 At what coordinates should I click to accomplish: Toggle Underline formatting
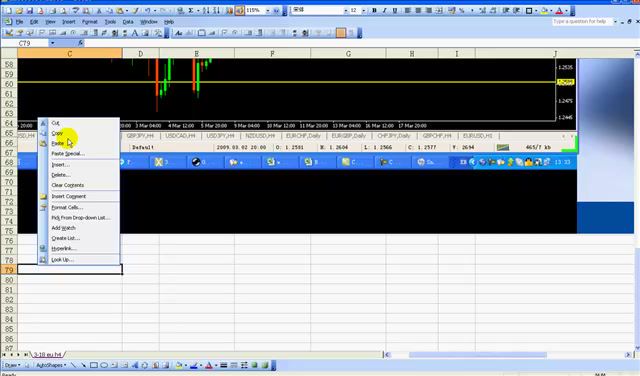pos(395,11)
